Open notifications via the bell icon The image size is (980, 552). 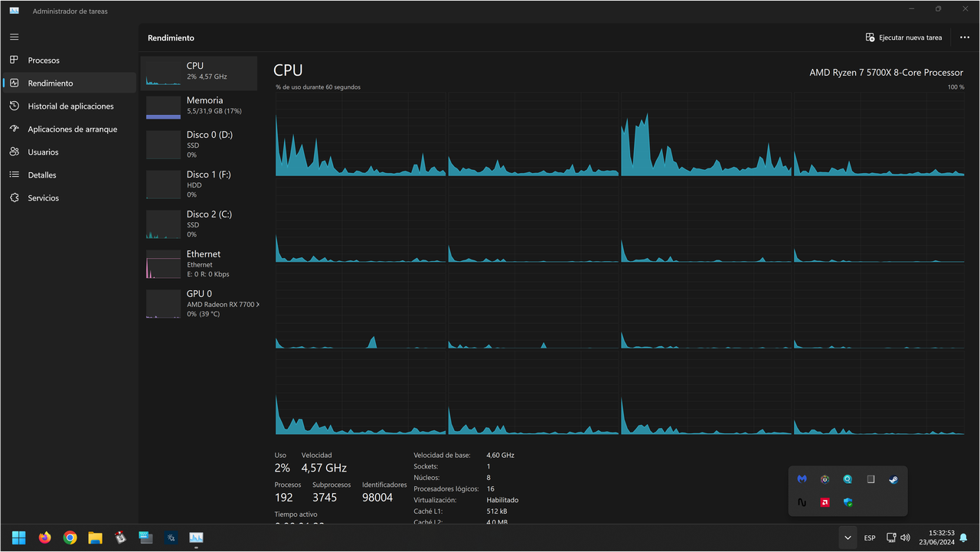pos(964,537)
